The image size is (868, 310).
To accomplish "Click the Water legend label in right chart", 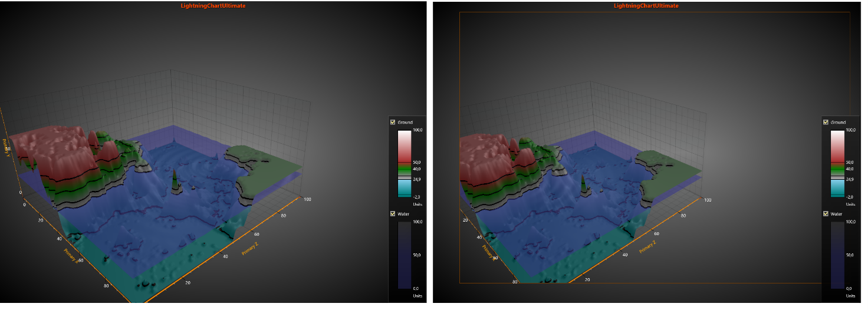I will (837, 214).
